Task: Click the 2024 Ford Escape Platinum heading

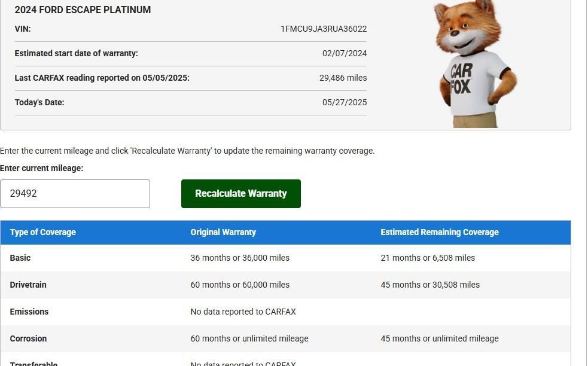Action: coord(83,10)
